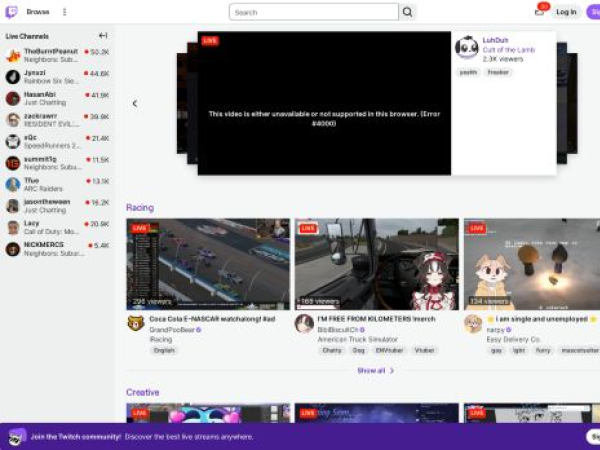Select the freaker tag on featured stream

click(498, 72)
